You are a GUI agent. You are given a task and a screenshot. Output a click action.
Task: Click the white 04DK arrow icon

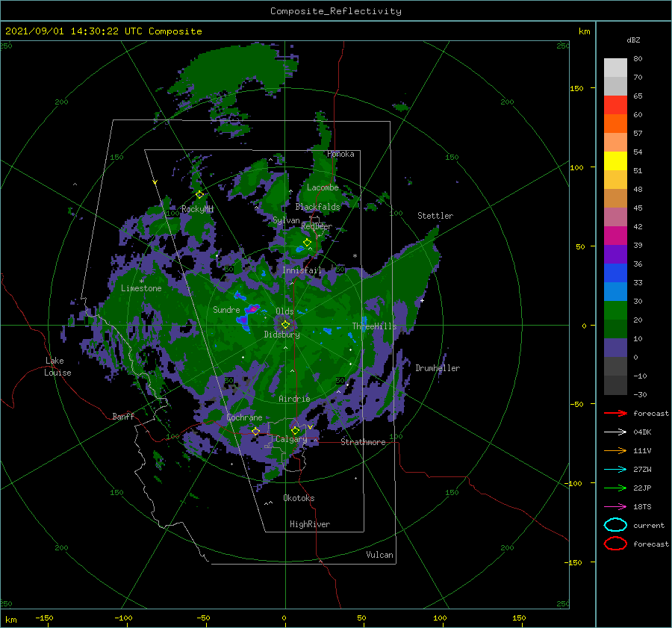tap(615, 432)
